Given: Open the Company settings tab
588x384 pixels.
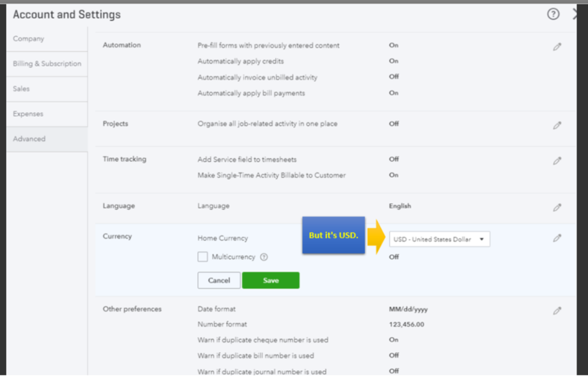Looking at the screenshot, I should (29, 39).
